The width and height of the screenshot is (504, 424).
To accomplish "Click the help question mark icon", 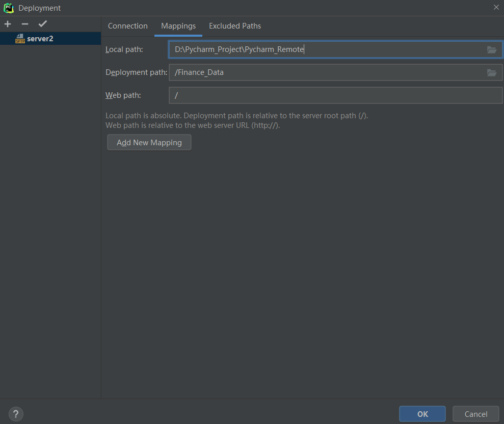I will pos(15,414).
